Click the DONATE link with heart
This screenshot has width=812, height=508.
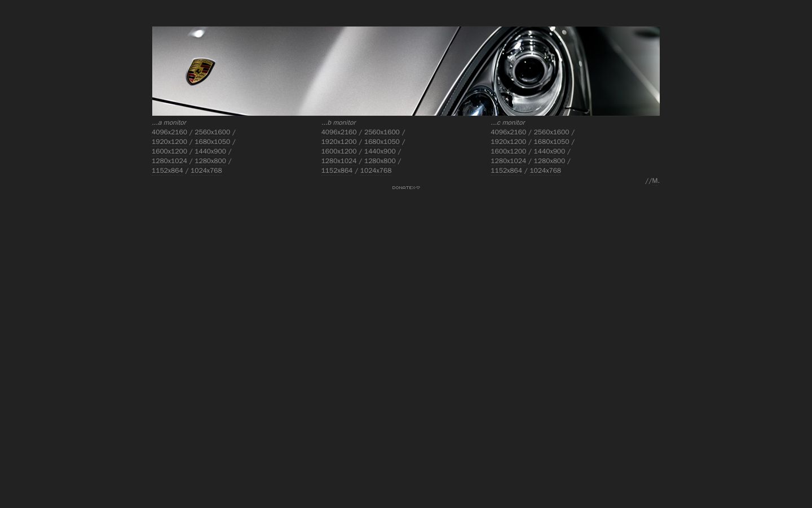(406, 187)
